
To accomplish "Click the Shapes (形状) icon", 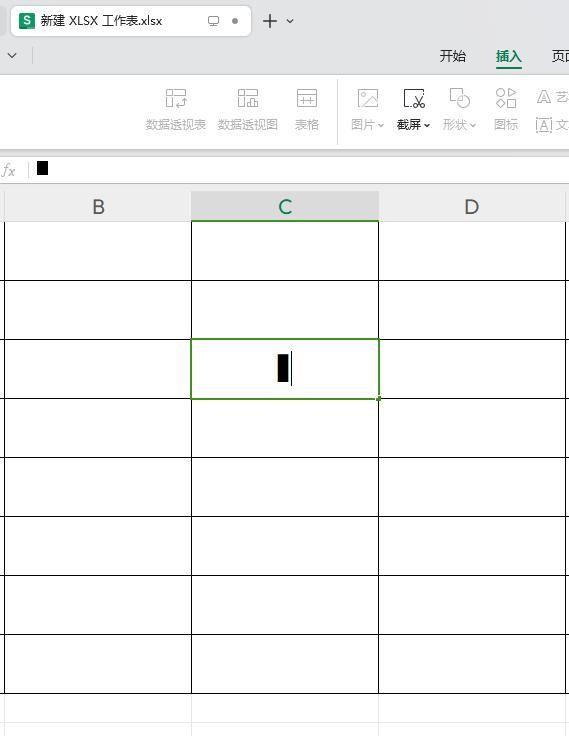I will 460,99.
